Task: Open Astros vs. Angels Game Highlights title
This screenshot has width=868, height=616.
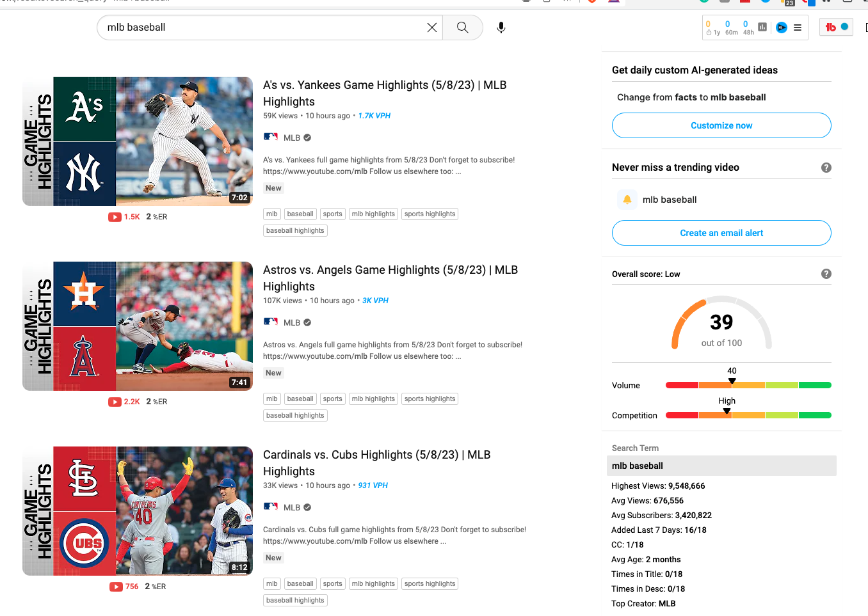Action: [x=390, y=278]
